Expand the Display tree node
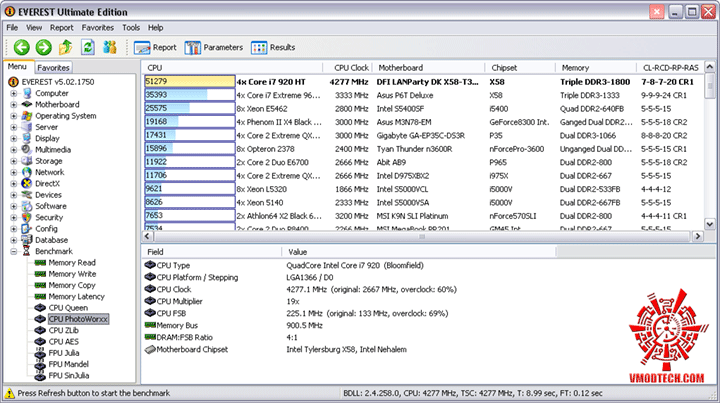 [14, 138]
